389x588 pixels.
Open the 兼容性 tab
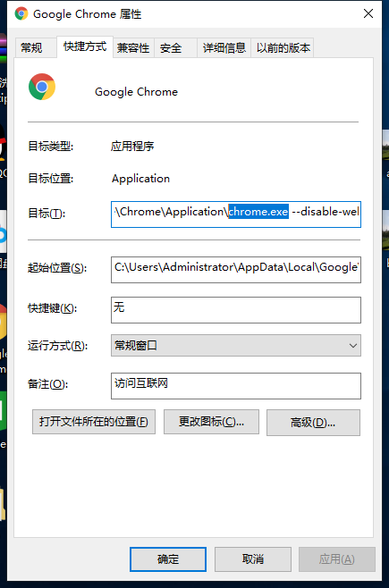[x=133, y=48]
